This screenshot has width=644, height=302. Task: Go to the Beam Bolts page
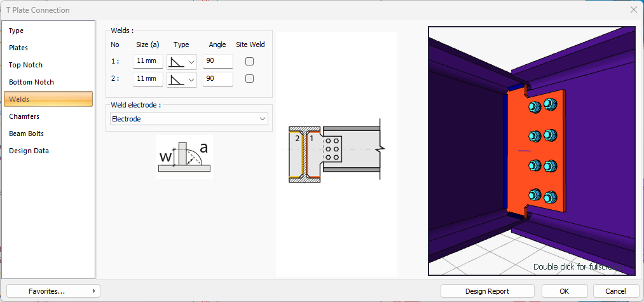(26, 134)
